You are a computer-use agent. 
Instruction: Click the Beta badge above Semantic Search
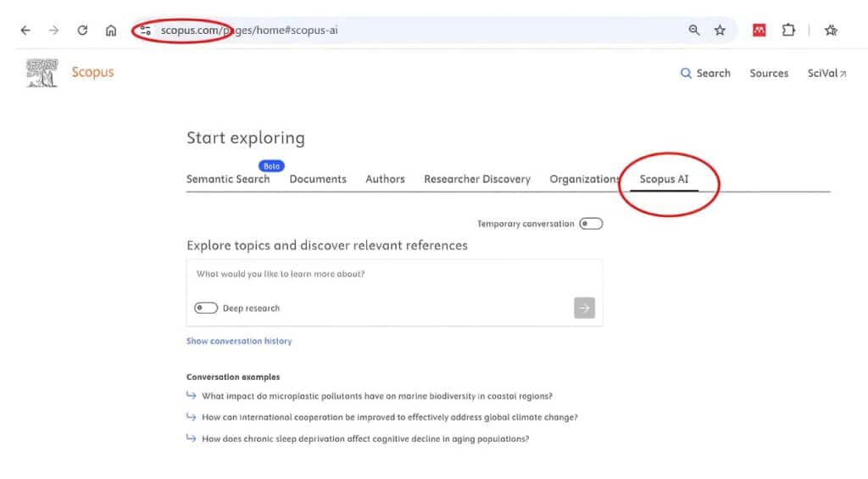[x=271, y=165]
